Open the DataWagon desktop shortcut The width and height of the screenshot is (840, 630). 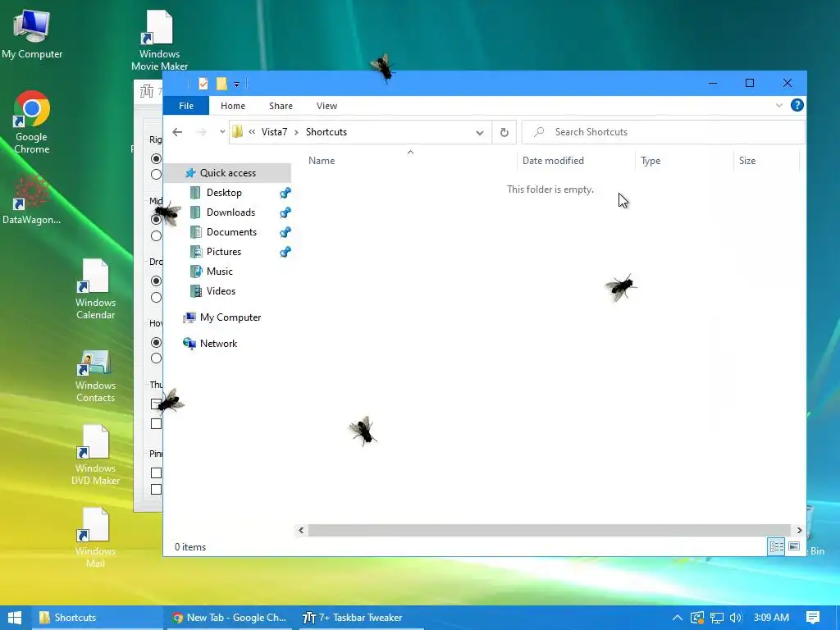tap(32, 199)
